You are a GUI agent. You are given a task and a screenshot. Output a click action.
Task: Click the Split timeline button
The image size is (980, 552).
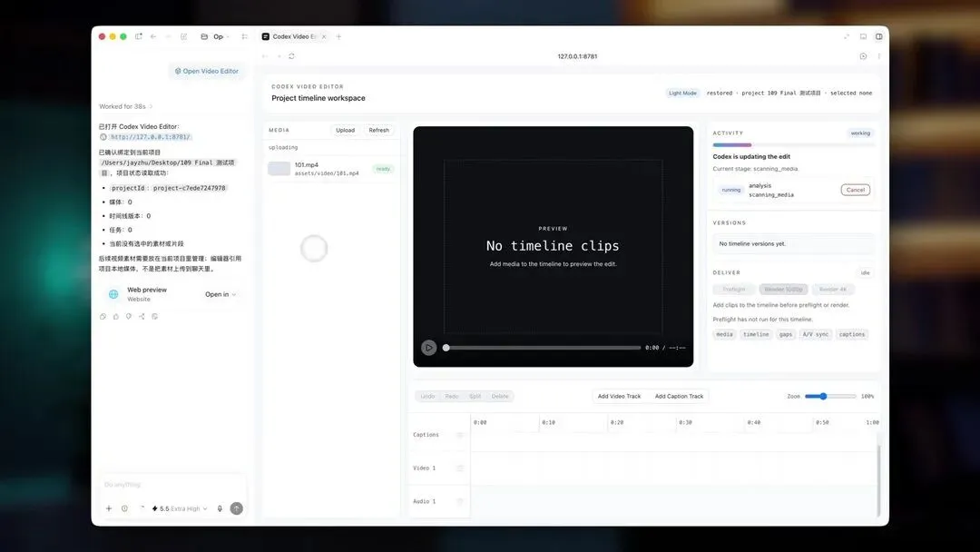tap(475, 397)
